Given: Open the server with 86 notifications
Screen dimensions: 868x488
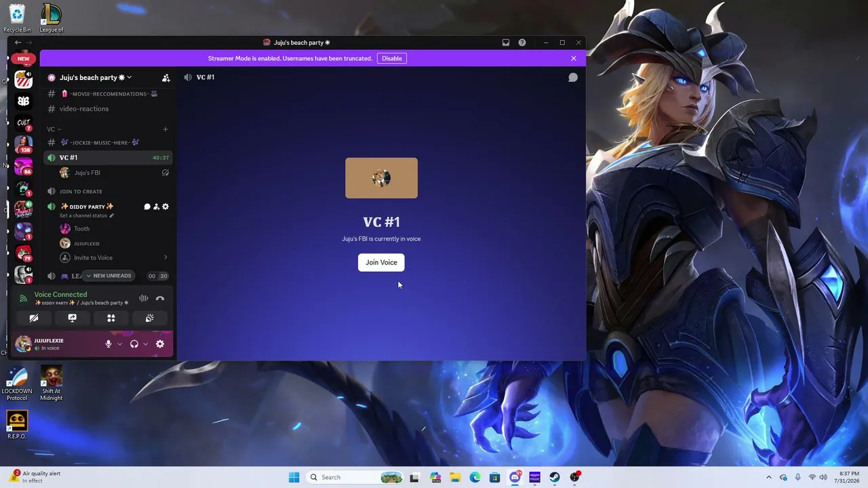Looking at the screenshot, I should pyautogui.click(x=24, y=167).
